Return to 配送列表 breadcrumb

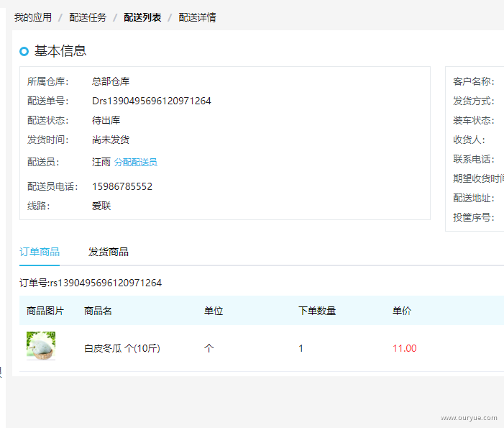point(142,17)
